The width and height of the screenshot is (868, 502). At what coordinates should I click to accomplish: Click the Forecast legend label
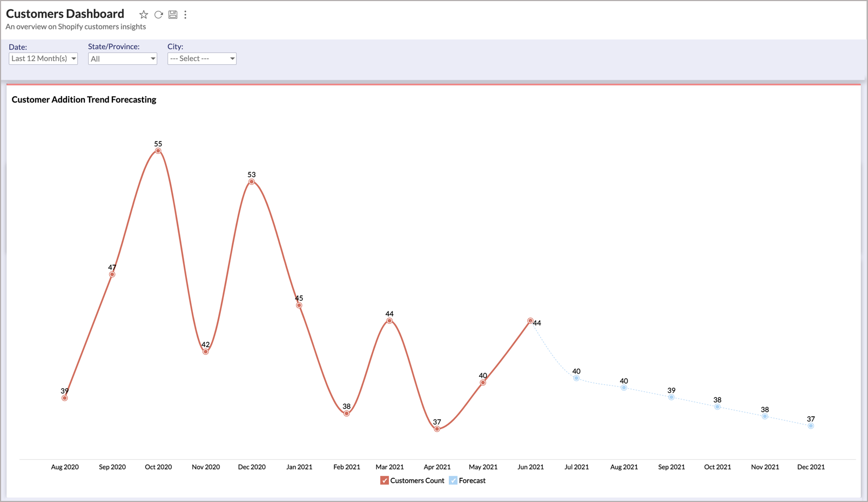click(x=472, y=480)
